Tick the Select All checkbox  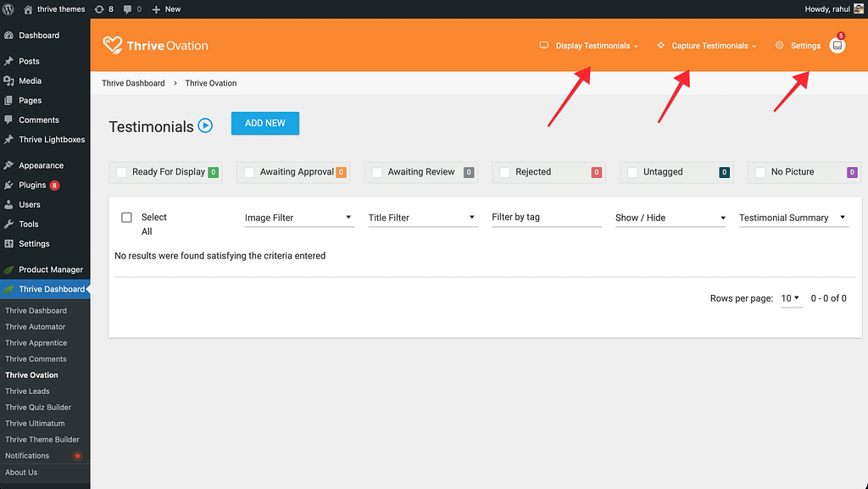coord(126,218)
